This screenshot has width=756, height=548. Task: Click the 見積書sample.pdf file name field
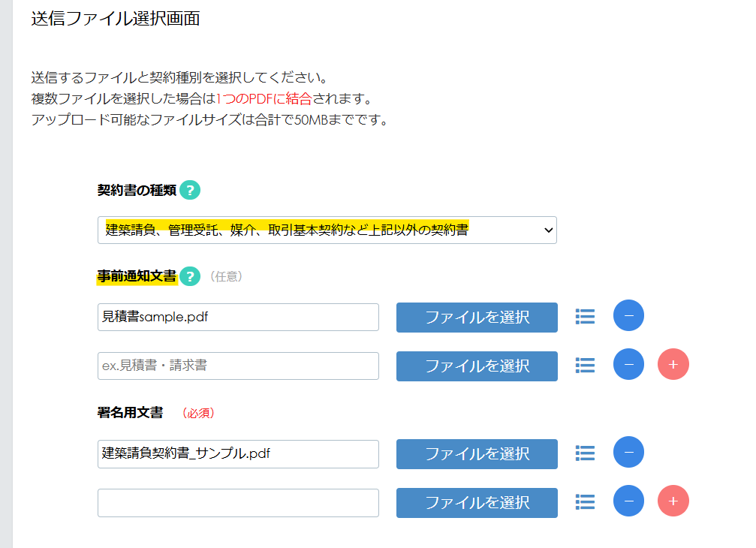(238, 317)
